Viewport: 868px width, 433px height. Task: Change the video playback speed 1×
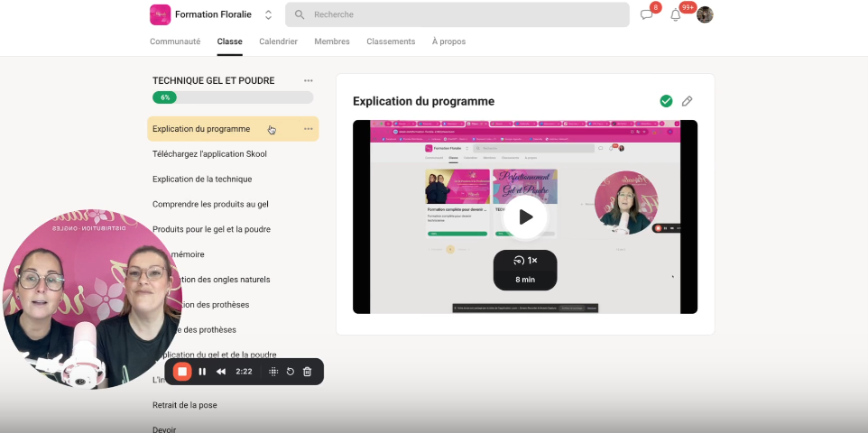coord(525,260)
